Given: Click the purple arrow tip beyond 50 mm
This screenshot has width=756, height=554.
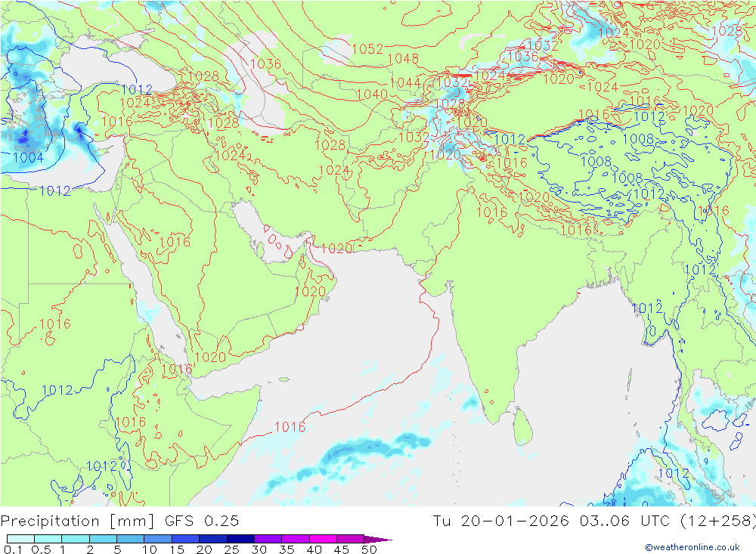Looking at the screenshot, I should (379, 539).
